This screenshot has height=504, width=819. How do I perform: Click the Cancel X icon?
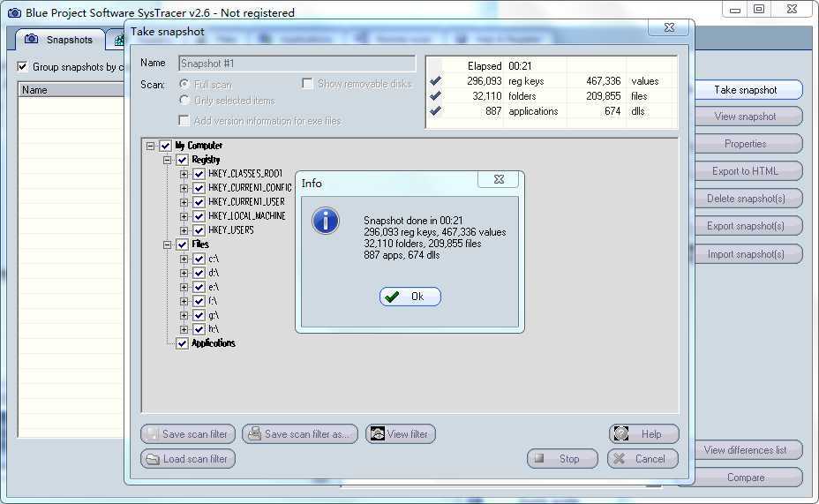(620, 459)
